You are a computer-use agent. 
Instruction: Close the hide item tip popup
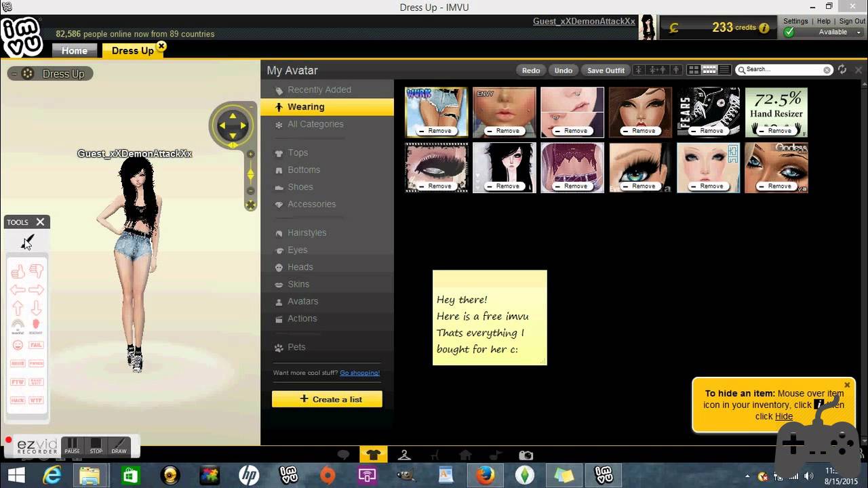coord(847,385)
